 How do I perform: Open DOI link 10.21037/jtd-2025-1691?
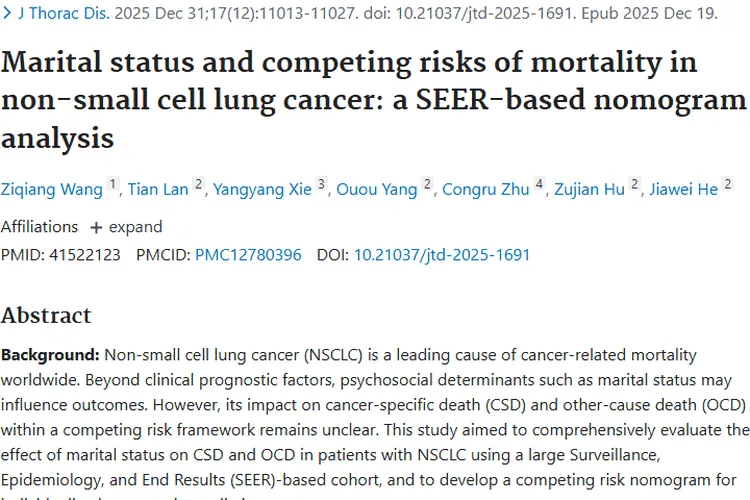442,254
